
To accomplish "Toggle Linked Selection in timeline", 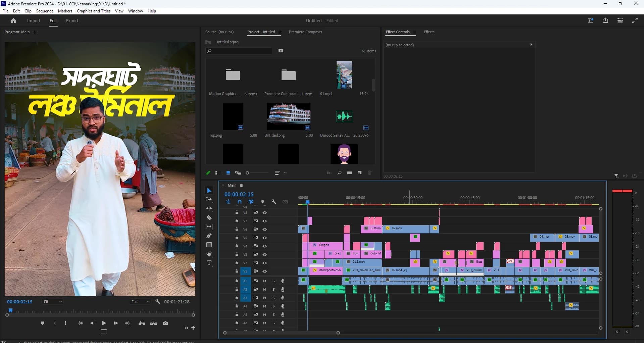I will 251,202.
